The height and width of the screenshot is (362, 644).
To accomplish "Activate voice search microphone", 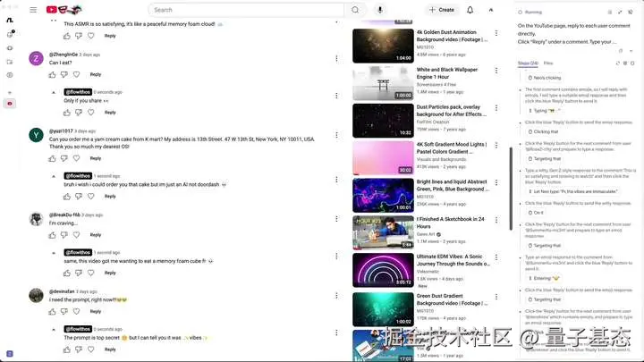I will coord(380,10).
